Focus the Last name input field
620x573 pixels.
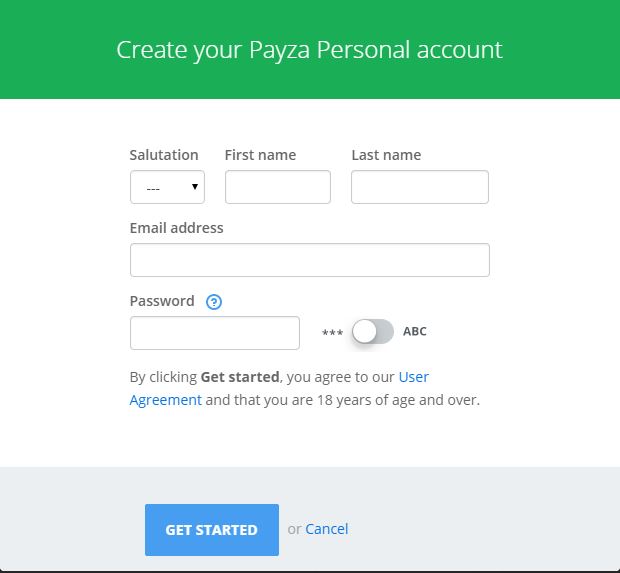[420, 187]
